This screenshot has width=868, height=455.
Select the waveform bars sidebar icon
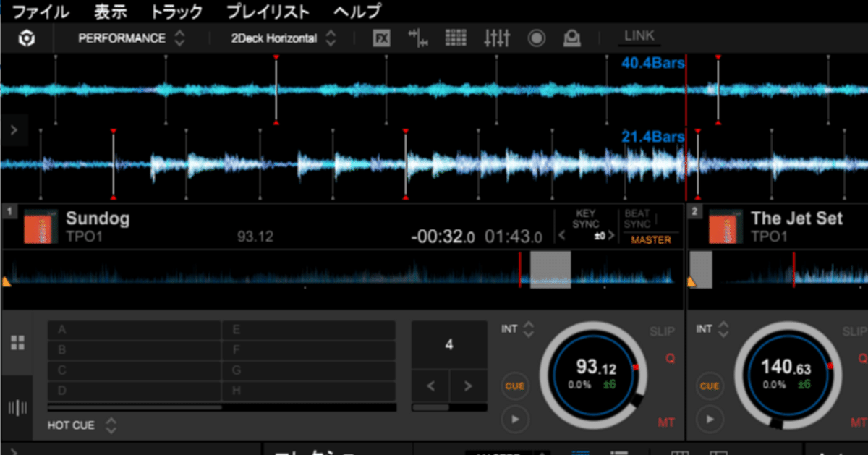(x=17, y=408)
